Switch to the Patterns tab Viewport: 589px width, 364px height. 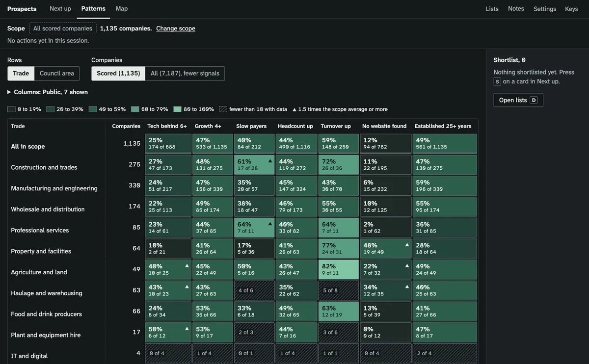93,9
